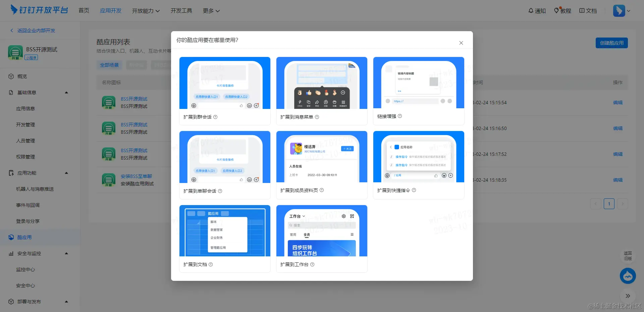This screenshot has height=312, width=644.
Task: Click help icon next to 扩展到工作台
Action: coord(312,264)
